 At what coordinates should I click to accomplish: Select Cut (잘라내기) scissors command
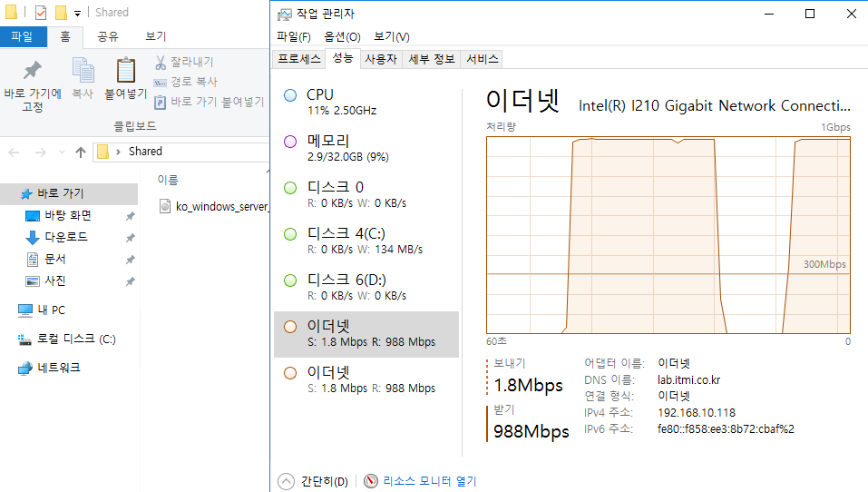click(184, 62)
